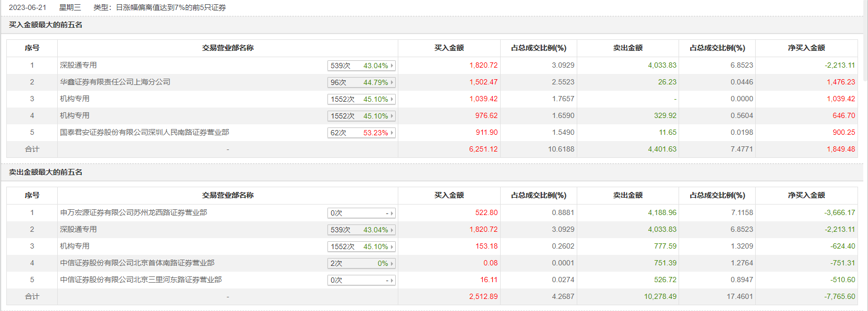Expand the 0次 box for 申万宏源 row
Viewport: 868px width, 311px height.
click(x=391, y=213)
